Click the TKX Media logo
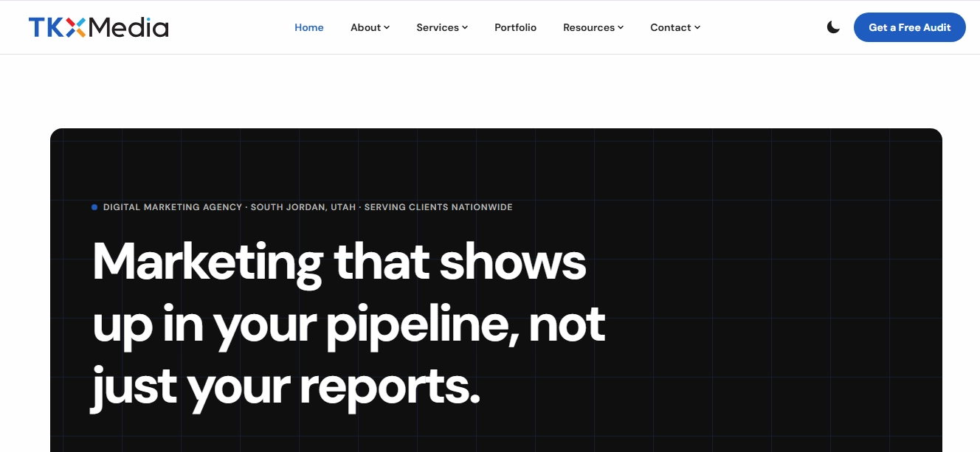Viewport: 980px width, 452px height. pos(98,27)
